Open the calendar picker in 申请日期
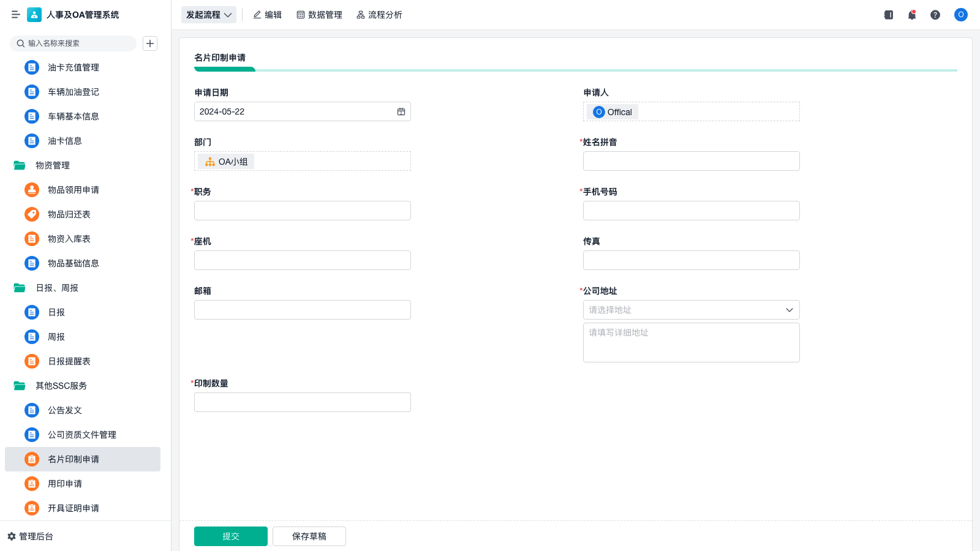The image size is (980, 551). pos(401,111)
